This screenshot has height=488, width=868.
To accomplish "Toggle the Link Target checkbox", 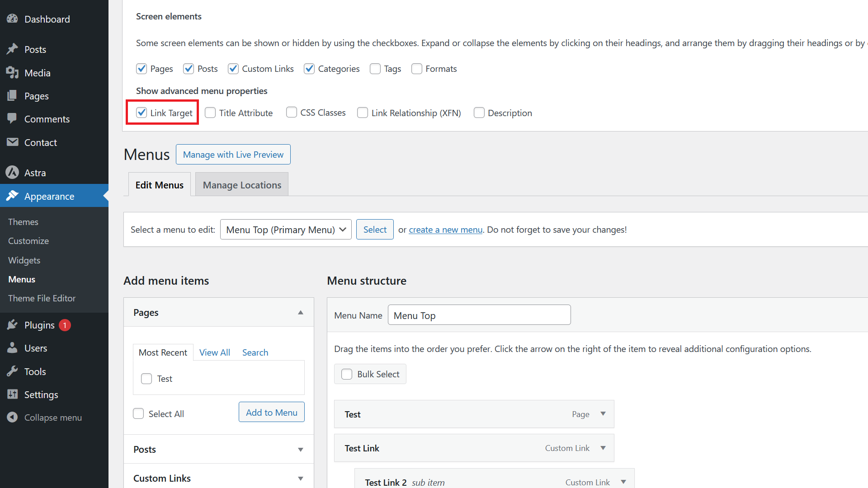I will (x=142, y=113).
